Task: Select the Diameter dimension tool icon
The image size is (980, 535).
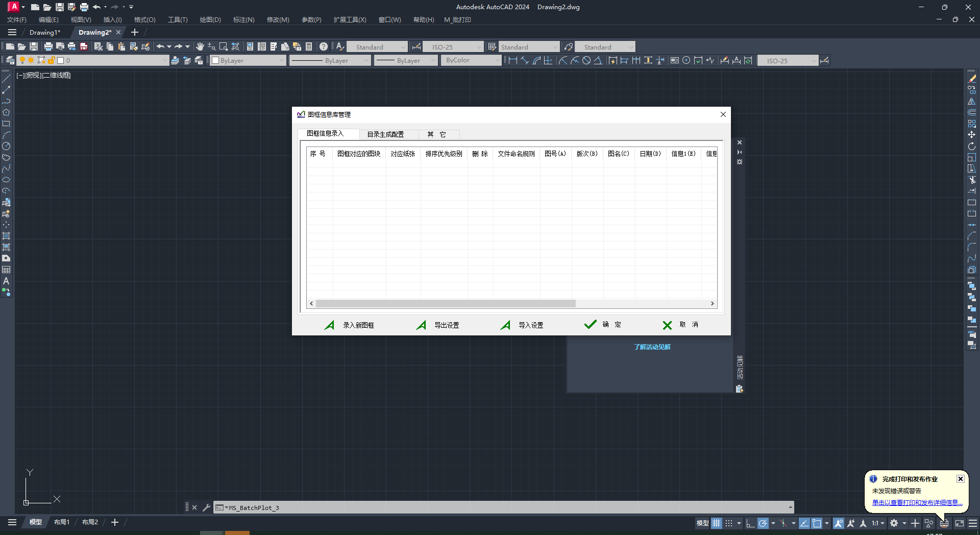Action: coord(586,60)
